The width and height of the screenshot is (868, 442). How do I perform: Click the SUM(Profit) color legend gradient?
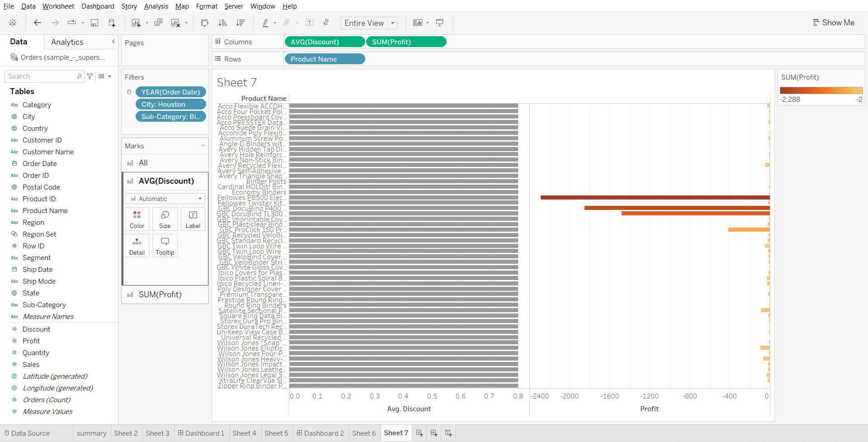click(x=821, y=90)
